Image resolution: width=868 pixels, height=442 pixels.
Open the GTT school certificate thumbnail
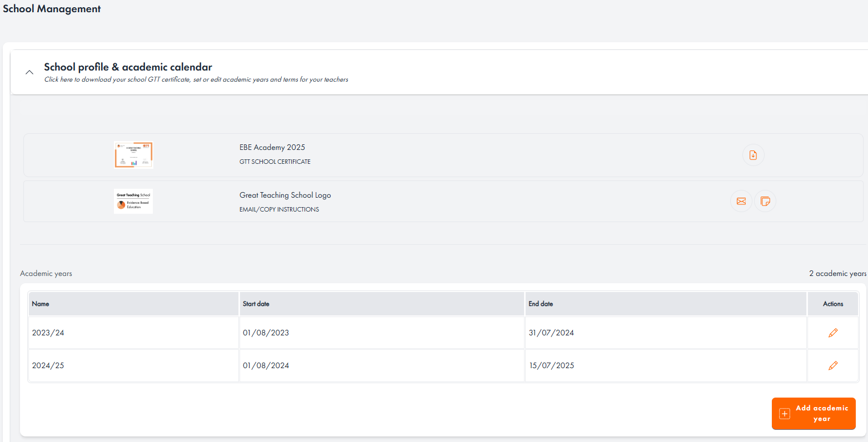[x=133, y=154]
